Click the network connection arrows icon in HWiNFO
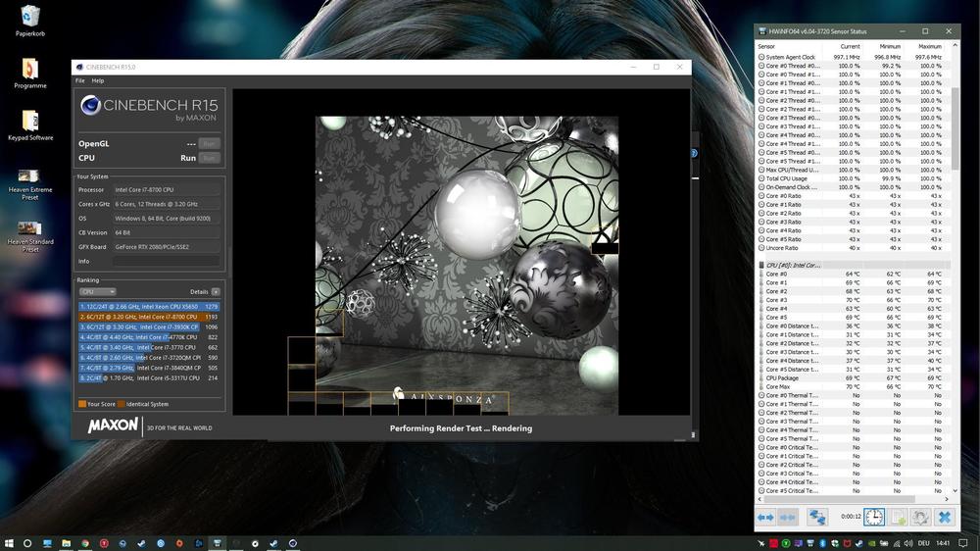Image resolution: width=980 pixels, height=551 pixels. click(816, 517)
